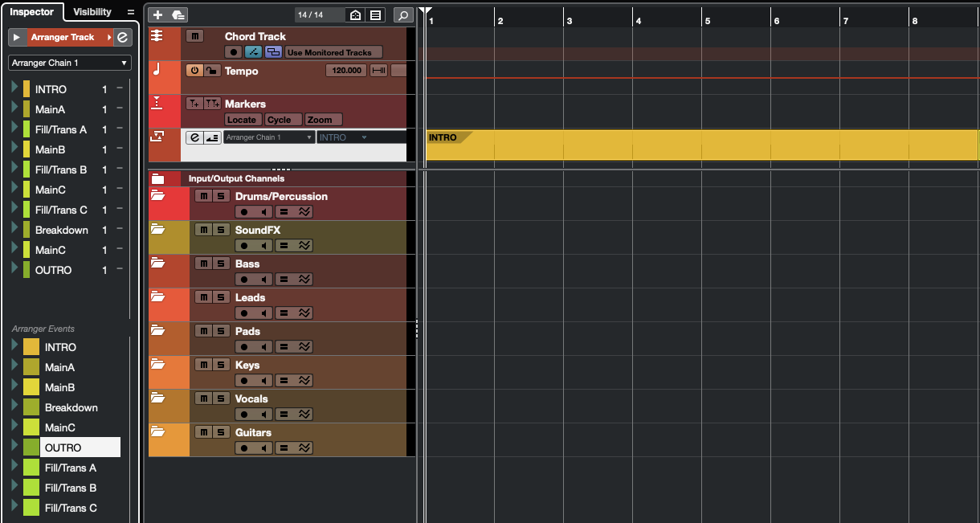Click the magnifier search icon in the toolbar

(403, 15)
